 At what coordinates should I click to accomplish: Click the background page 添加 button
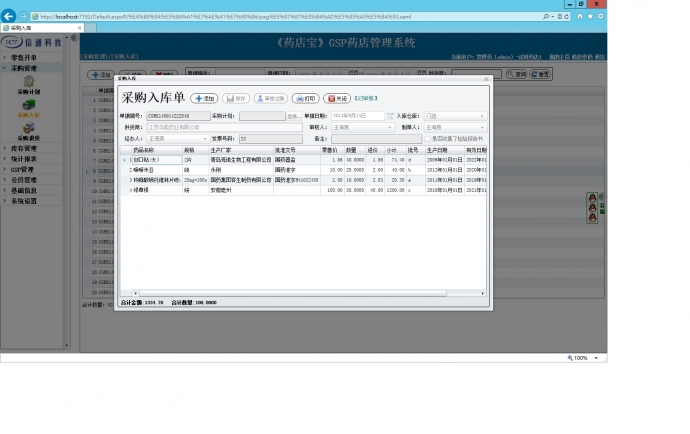pos(101,75)
